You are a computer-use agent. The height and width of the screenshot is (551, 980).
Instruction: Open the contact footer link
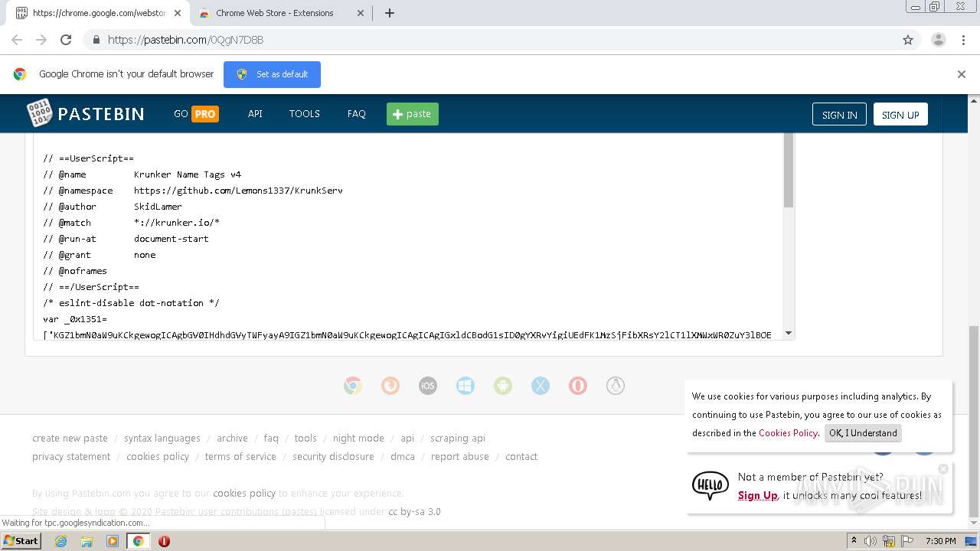click(521, 457)
